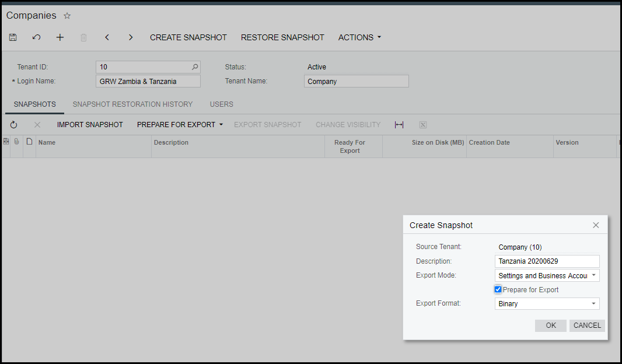Add Companies page to favorites star

click(x=67, y=16)
